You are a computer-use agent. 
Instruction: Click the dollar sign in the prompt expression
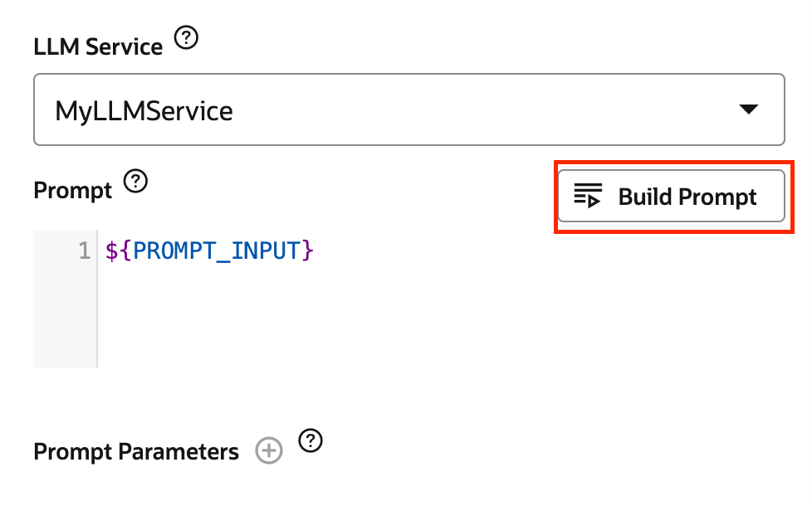pyautogui.click(x=111, y=251)
